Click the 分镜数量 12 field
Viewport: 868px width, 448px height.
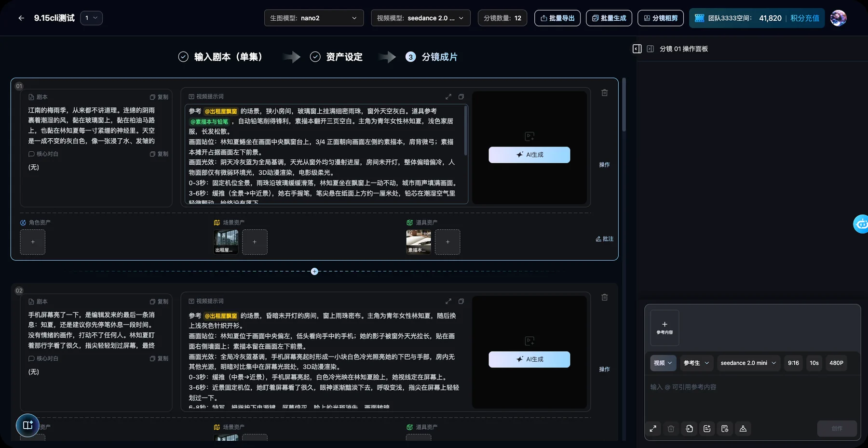502,18
